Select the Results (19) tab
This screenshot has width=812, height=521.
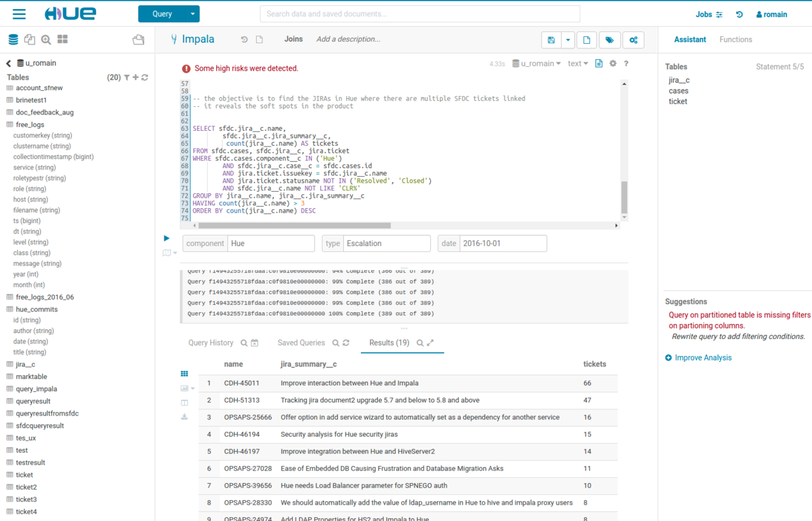coord(389,343)
